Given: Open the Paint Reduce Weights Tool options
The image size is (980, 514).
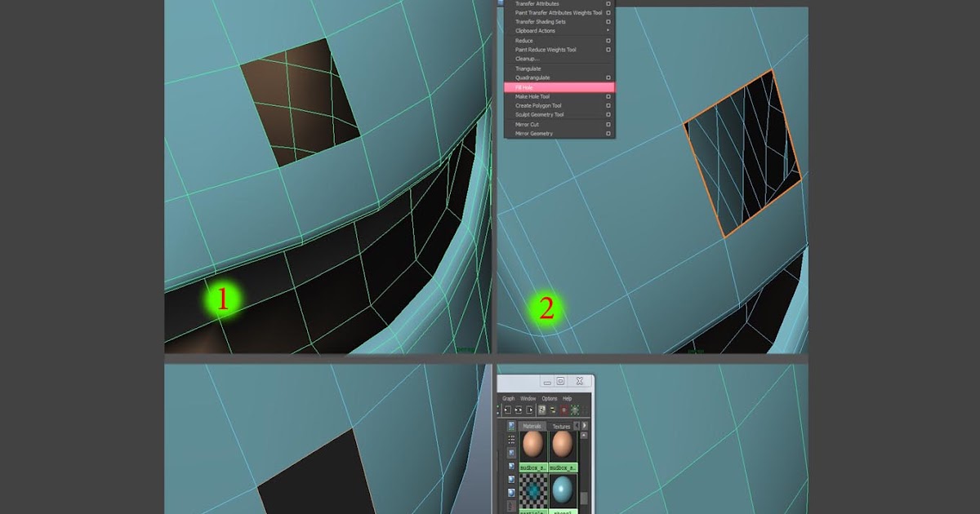Looking at the screenshot, I should [608, 49].
